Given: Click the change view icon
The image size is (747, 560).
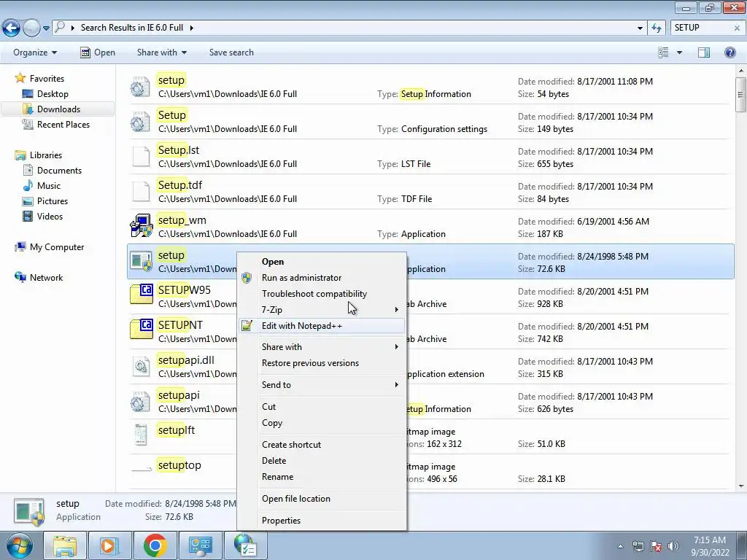Looking at the screenshot, I should tap(663, 52).
